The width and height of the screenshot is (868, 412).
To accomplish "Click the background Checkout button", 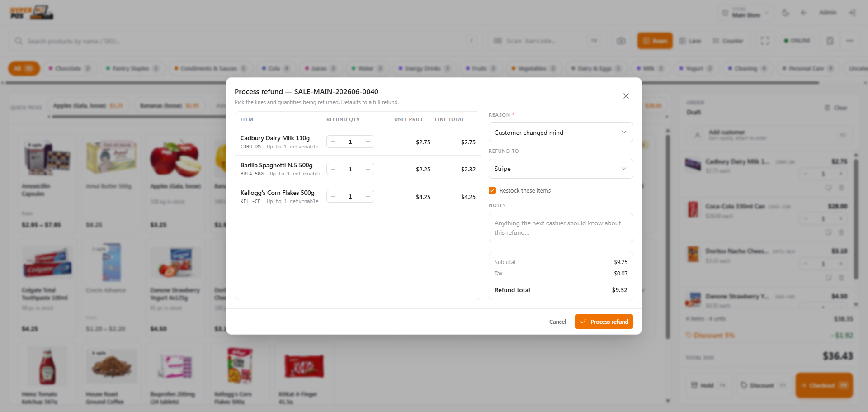I will click(x=824, y=385).
